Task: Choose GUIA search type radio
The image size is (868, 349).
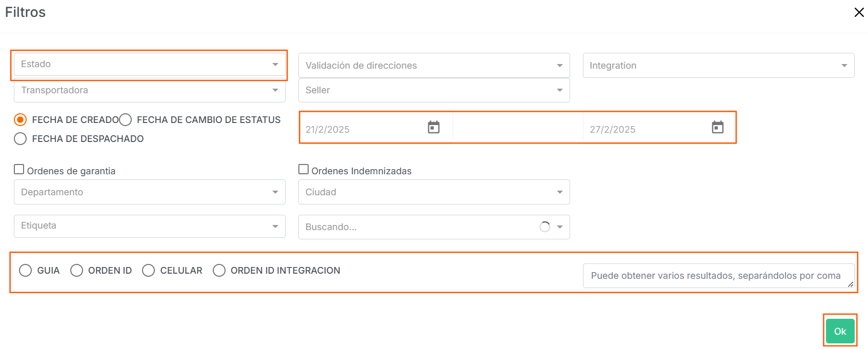Action: pos(25,271)
